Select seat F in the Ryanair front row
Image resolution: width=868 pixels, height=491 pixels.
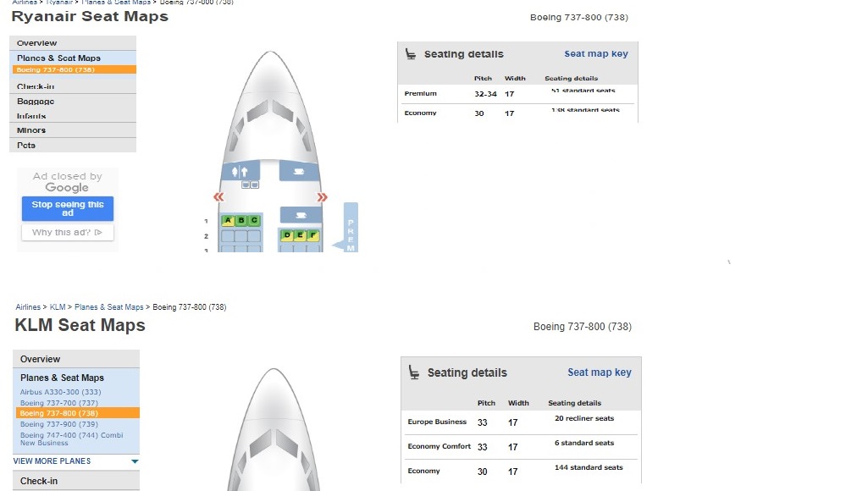click(313, 234)
